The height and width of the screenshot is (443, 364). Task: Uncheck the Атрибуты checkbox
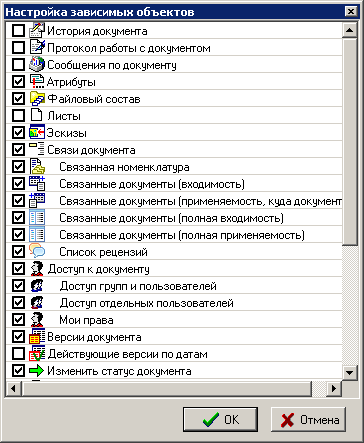pos(18,82)
